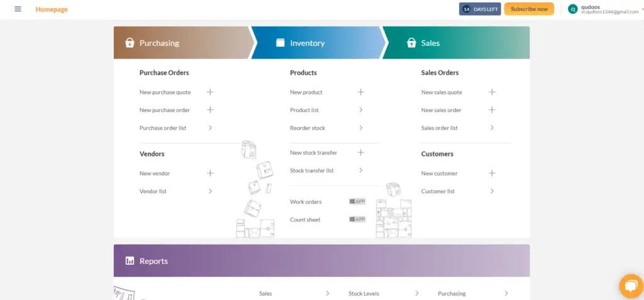Click the qudoos user avatar

tap(572, 9)
